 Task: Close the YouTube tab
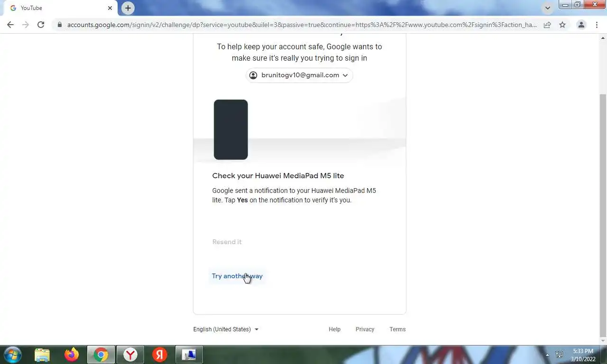click(110, 8)
